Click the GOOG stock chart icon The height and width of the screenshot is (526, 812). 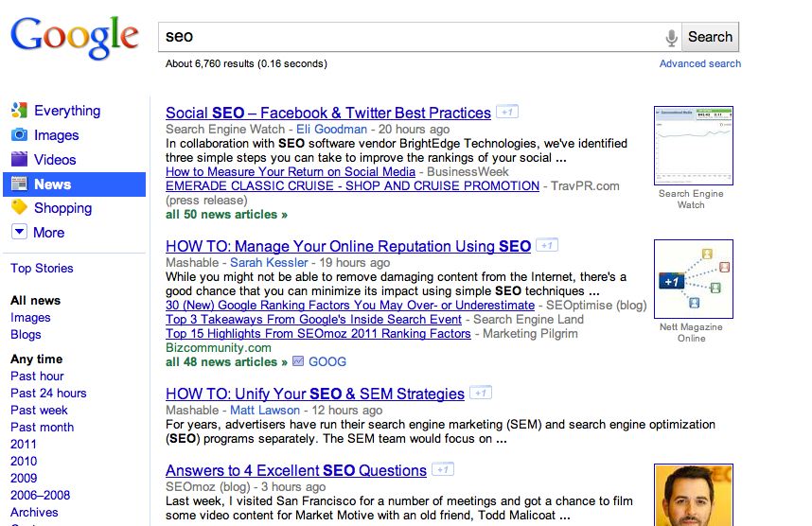[x=298, y=361]
